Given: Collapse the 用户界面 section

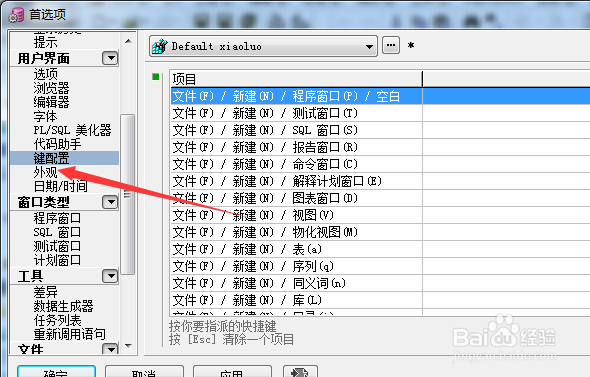Looking at the screenshot, I should pyautogui.click(x=110, y=58).
